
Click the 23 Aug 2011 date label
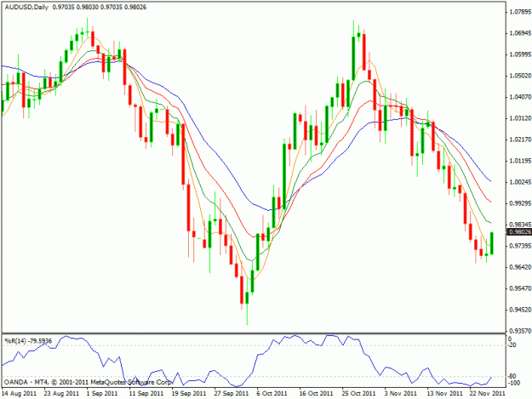pyautogui.click(x=61, y=394)
